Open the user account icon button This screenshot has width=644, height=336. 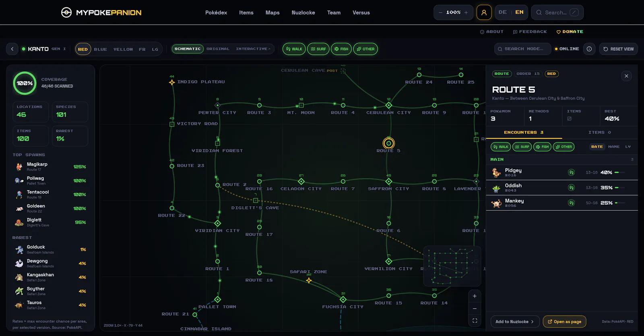click(484, 12)
